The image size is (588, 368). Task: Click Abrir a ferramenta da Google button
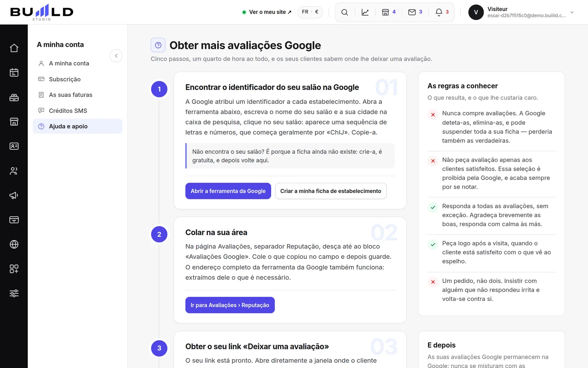pos(228,191)
